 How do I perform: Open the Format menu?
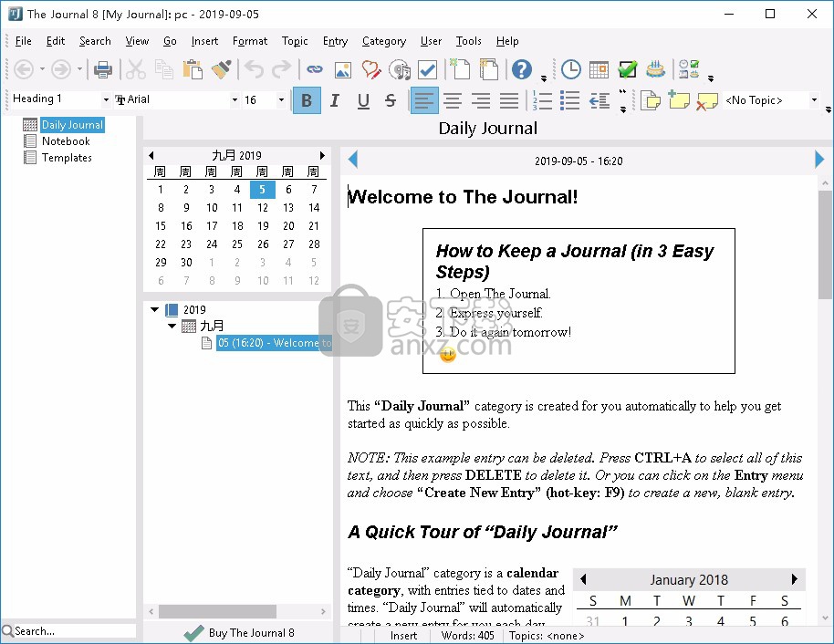250,41
